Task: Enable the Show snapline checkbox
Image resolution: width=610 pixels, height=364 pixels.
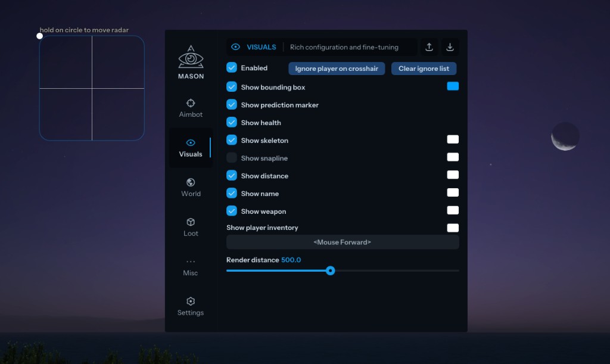Action: (232, 158)
